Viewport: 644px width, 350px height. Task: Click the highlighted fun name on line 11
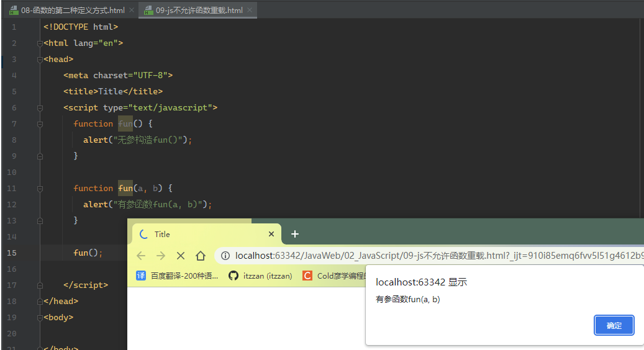coord(125,188)
